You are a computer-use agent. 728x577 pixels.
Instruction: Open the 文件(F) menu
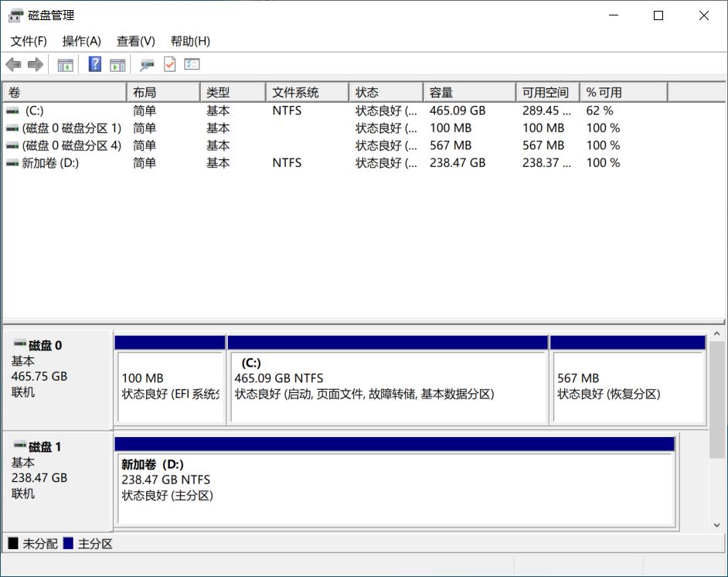pyautogui.click(x=29, y=41)
